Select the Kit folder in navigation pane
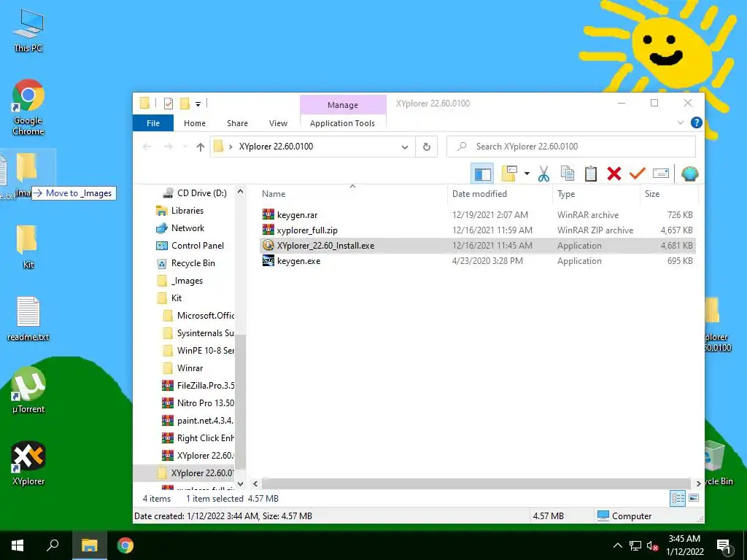The image size is (747, 560). coord(169,298)
